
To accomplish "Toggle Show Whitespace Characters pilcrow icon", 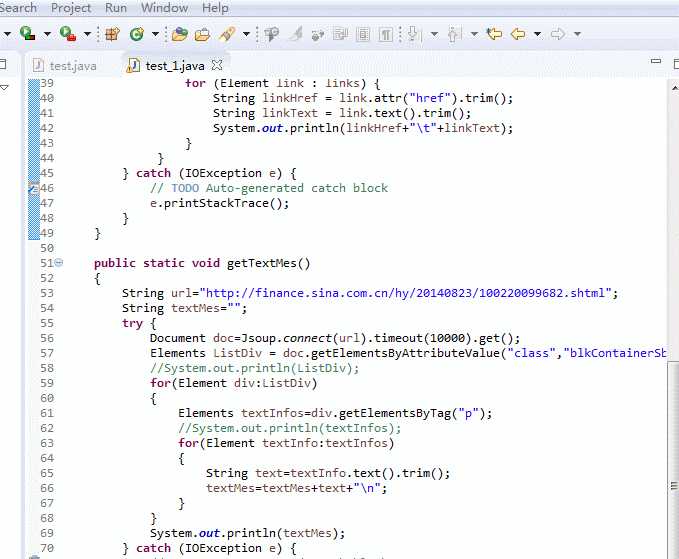I will pos(385,34).
